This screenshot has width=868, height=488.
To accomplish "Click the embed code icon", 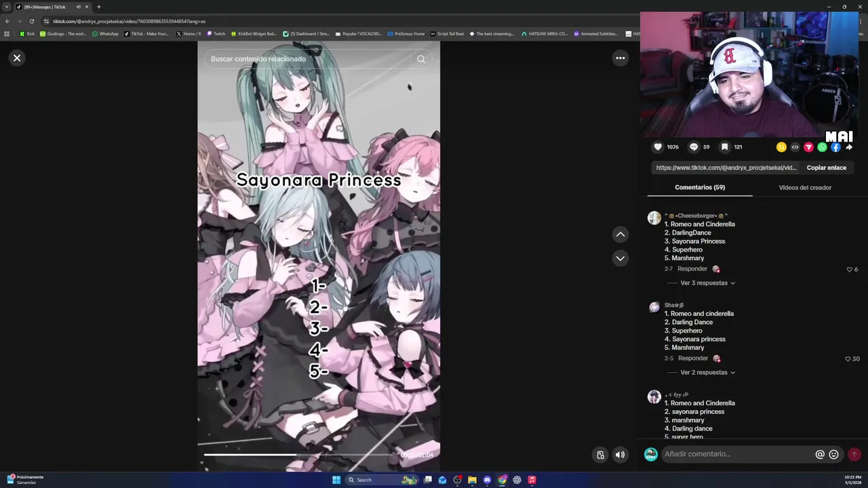I will [x=795, y=147].
